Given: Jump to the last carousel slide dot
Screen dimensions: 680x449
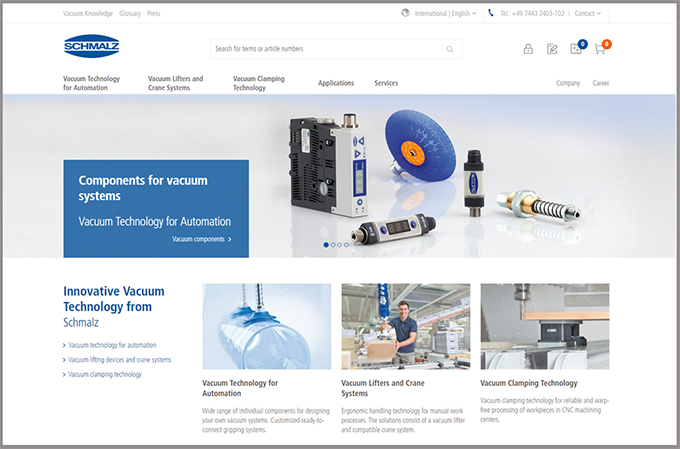Looking at the screenshot, I should [x=347, y=244].
